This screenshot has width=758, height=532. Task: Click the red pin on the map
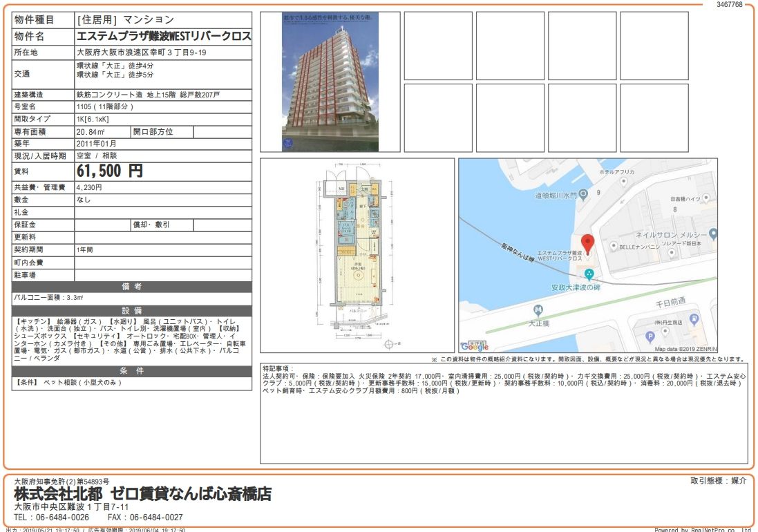pyautogui.click(x=587, y=245)
